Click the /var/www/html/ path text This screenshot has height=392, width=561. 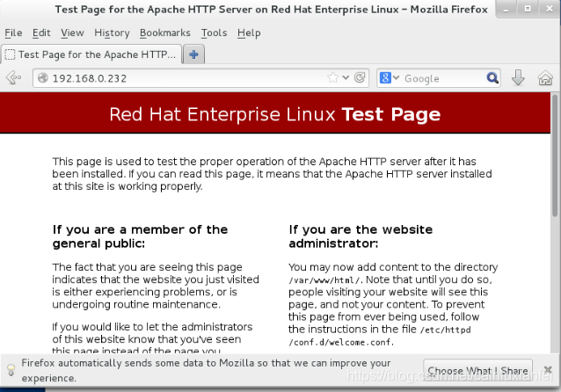325,280
